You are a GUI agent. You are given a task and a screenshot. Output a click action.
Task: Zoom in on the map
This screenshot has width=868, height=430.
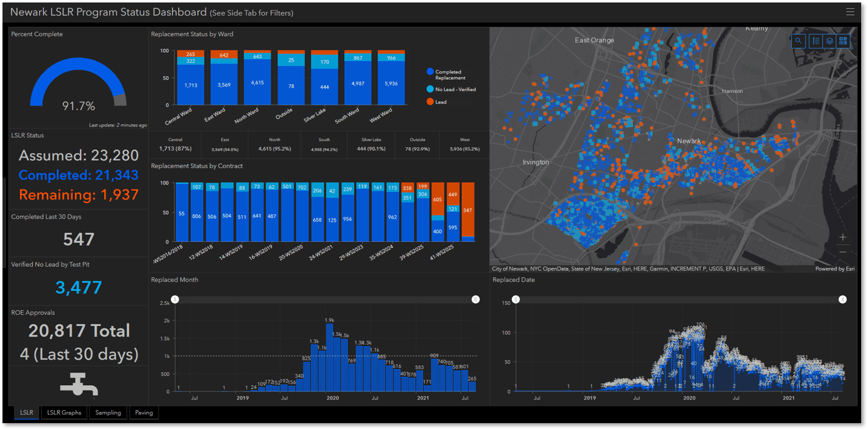842,237
